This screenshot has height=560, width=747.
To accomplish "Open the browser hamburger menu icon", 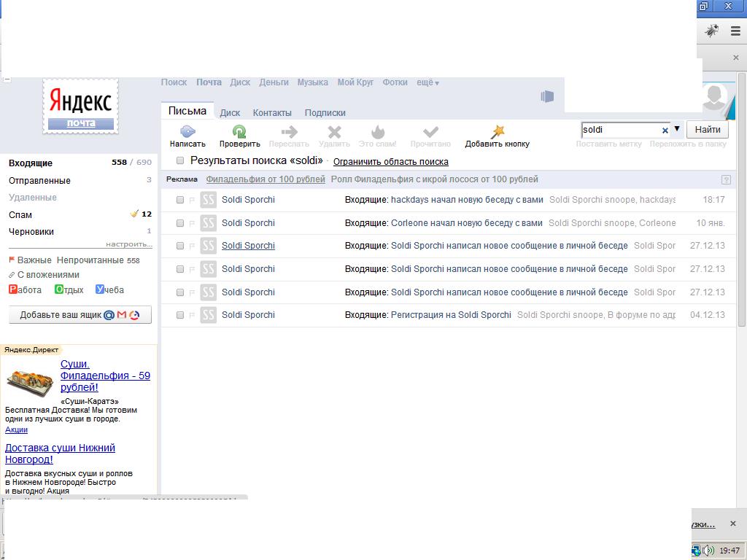I will [x=735, y=31].
